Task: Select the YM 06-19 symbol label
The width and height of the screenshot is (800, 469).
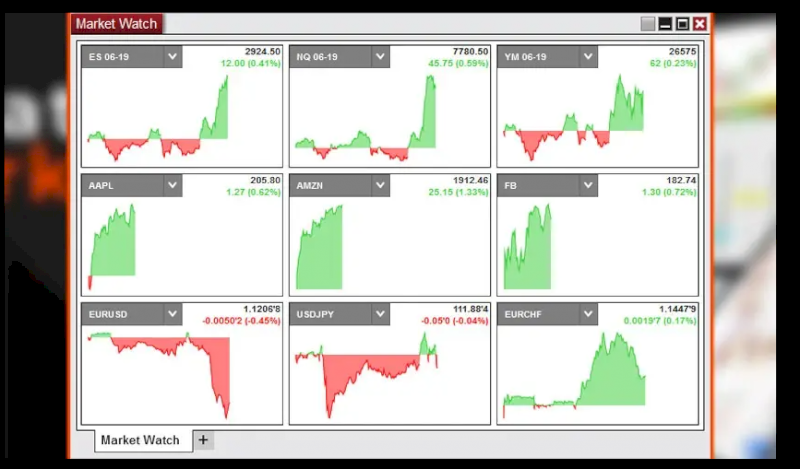Action: pos(525,57)
